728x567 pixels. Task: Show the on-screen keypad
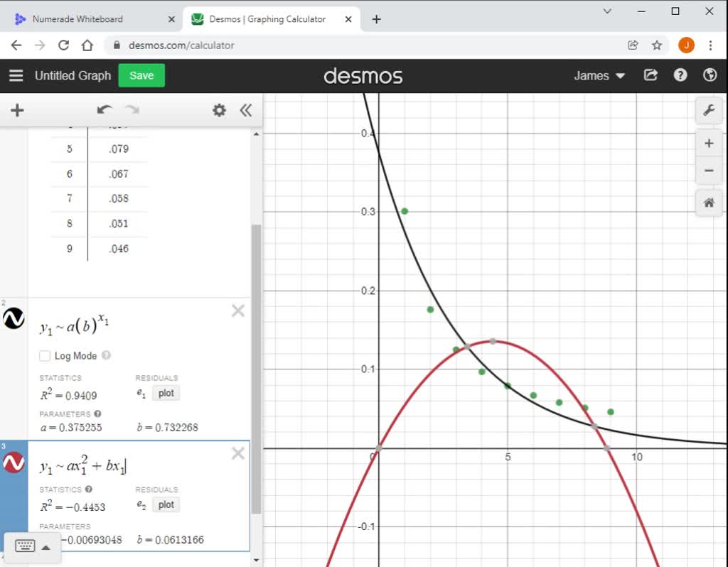[x=25, y=546]
